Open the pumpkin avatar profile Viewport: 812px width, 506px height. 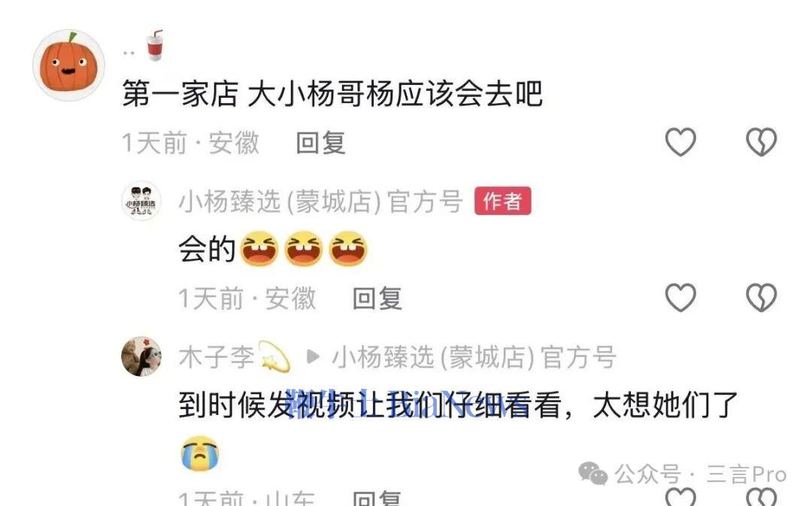point(69,65)
